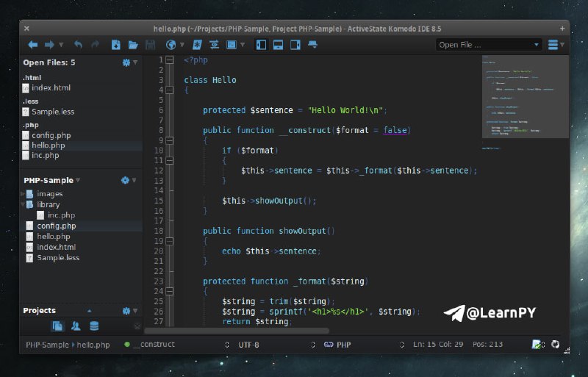Click the sync status icon in status bar
Image resolution: width=588 pixels, height=377 pixels.
coord(556,345)
